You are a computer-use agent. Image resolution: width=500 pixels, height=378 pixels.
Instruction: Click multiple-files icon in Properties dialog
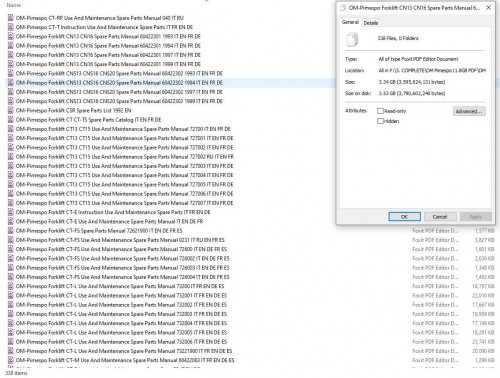coord(352,39)
